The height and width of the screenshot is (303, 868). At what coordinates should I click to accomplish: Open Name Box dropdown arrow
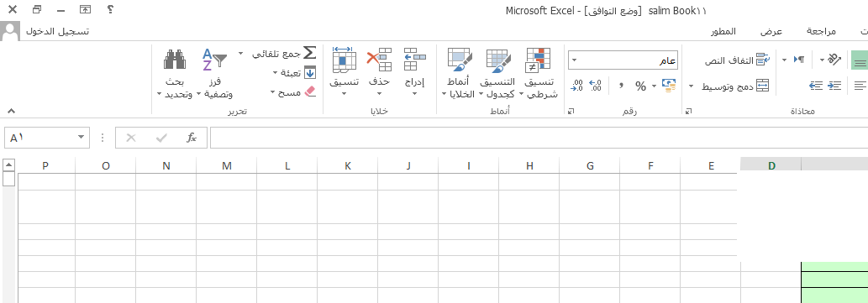(82, 137)
